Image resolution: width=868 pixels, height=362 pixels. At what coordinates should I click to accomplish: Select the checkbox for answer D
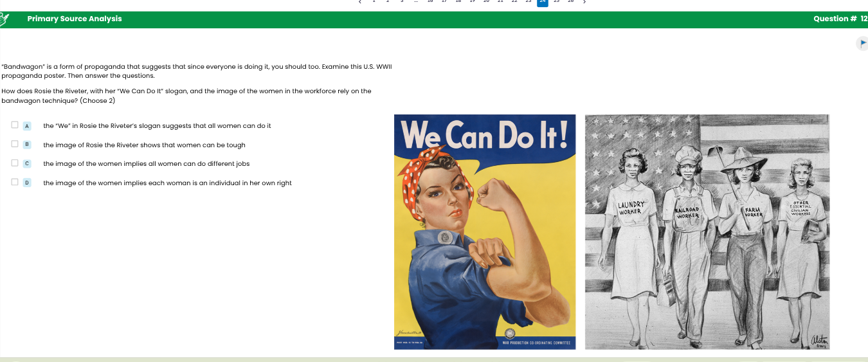tap(14, 182)
